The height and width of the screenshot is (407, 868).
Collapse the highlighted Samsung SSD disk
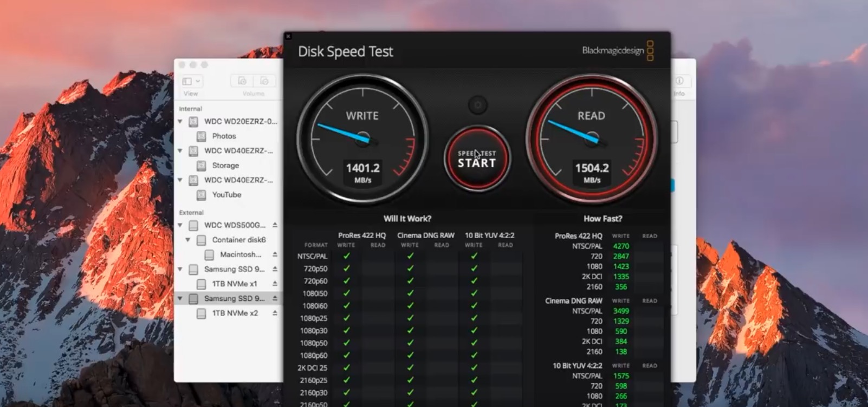(x=180, y=298)
